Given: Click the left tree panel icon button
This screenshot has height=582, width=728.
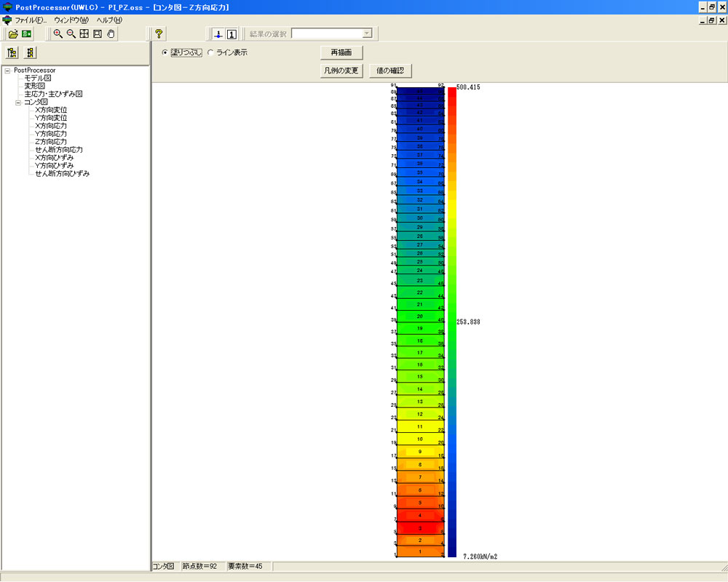Looking at the screenshot, I should pyautogui.click(x=12, y=52).
